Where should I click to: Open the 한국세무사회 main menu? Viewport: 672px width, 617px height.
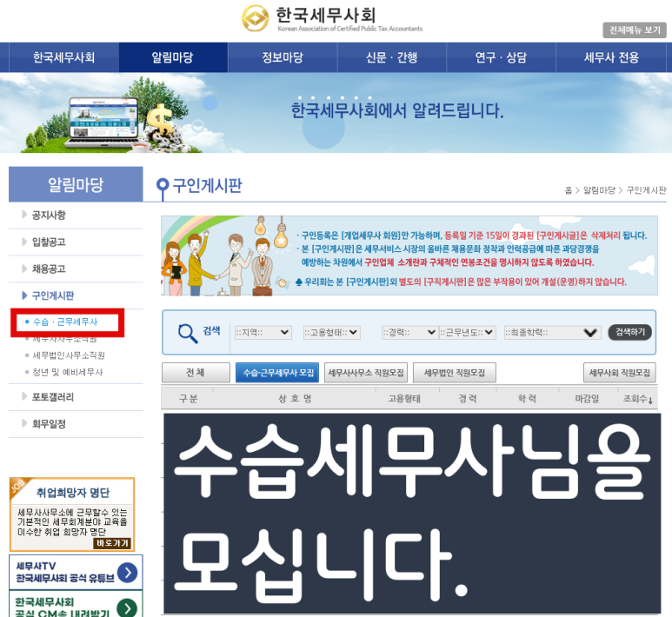pyautogui.click(x=63, y=57)
